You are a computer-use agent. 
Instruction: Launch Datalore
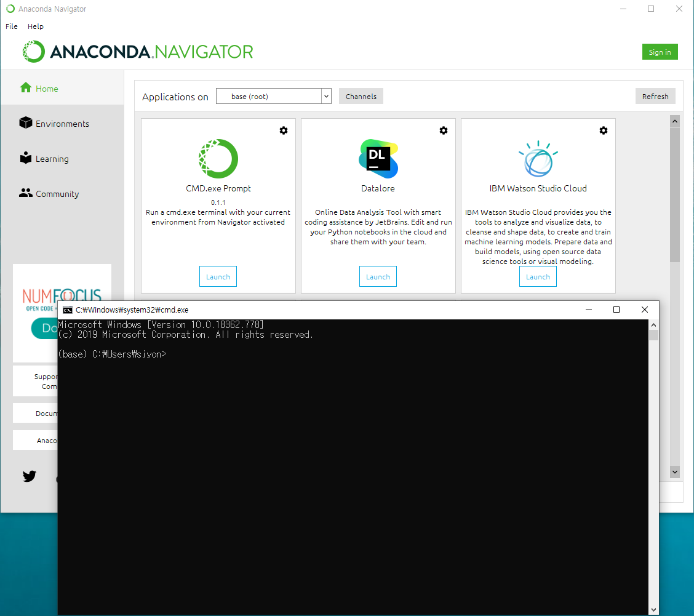pyautogui.click(x=378, y=276)
